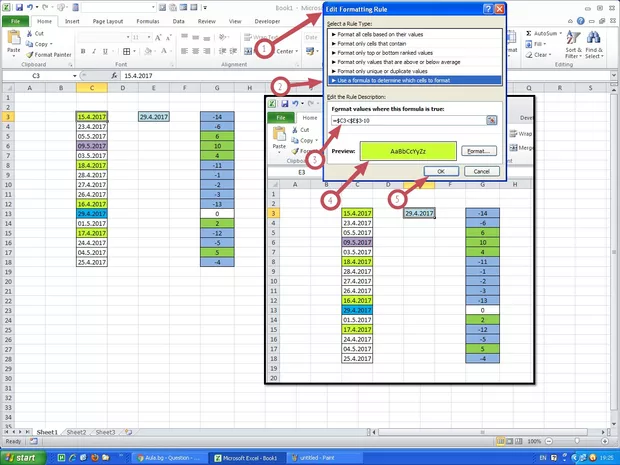Open the Customize Quick Access Toolbar dropdown
The width and height of the screenshot is (620, 465).
point(206,8)
